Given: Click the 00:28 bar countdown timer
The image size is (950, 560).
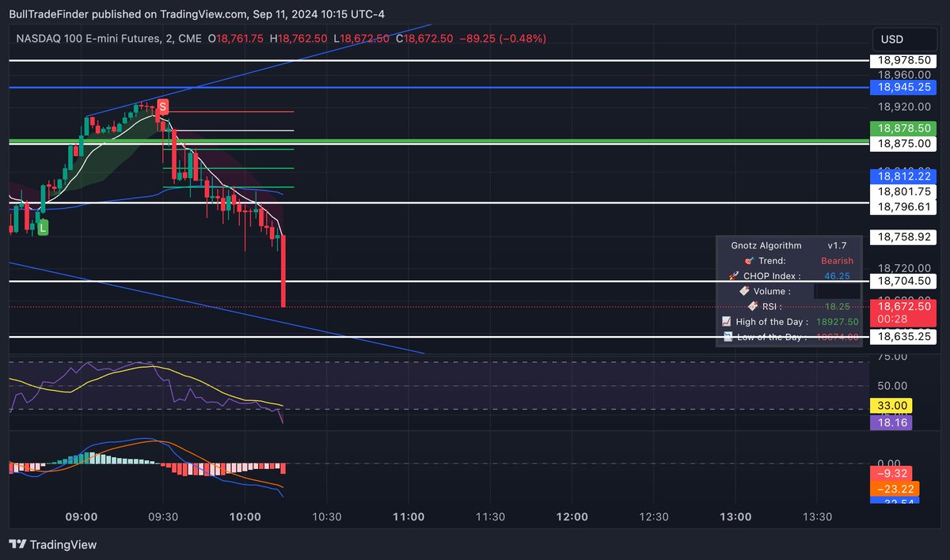Looking at the screenshot, I should click(893, 319).
